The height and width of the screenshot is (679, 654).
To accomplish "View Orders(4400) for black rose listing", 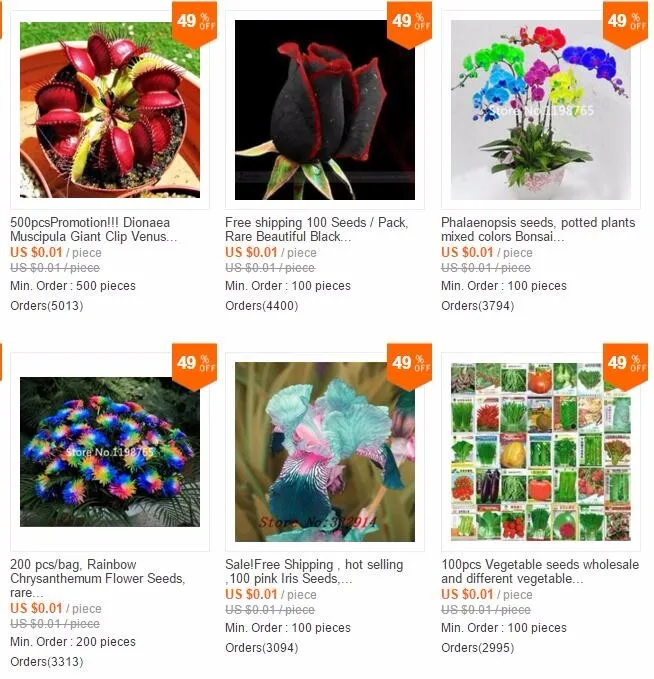I will [262, 306].
